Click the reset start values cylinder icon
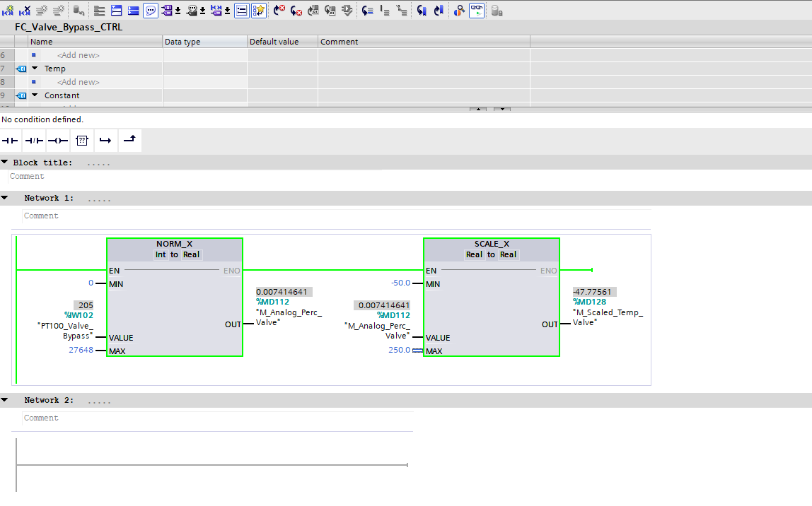Image resolution: width=812 pixels, height=506 pixels. click(x=79, y=11)
